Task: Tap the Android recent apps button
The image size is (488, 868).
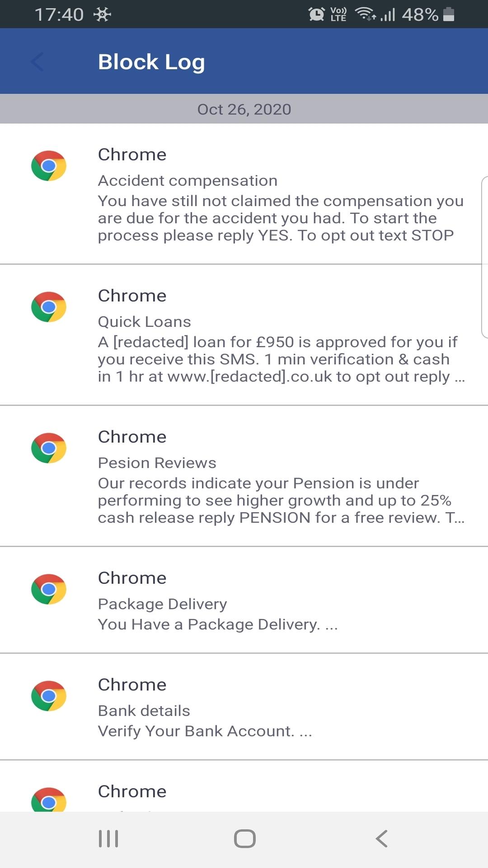Action: (x=108, y=839)
